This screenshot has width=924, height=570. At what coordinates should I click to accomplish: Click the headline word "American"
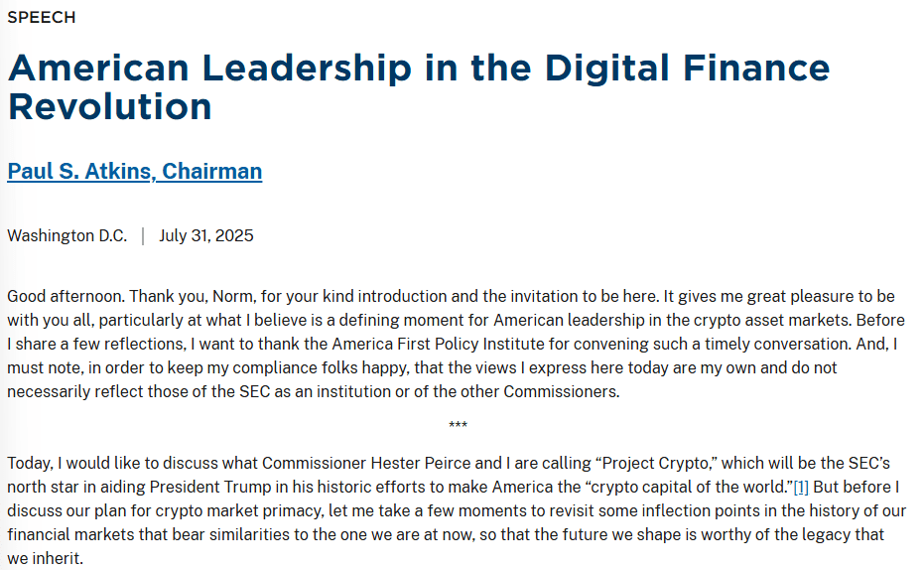coord(98,68)
